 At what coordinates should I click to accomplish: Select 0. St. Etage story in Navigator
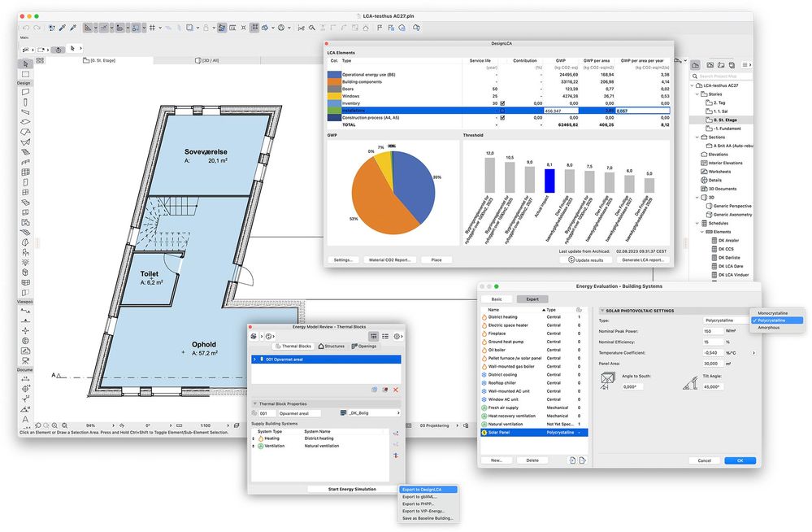coord(721,120)
